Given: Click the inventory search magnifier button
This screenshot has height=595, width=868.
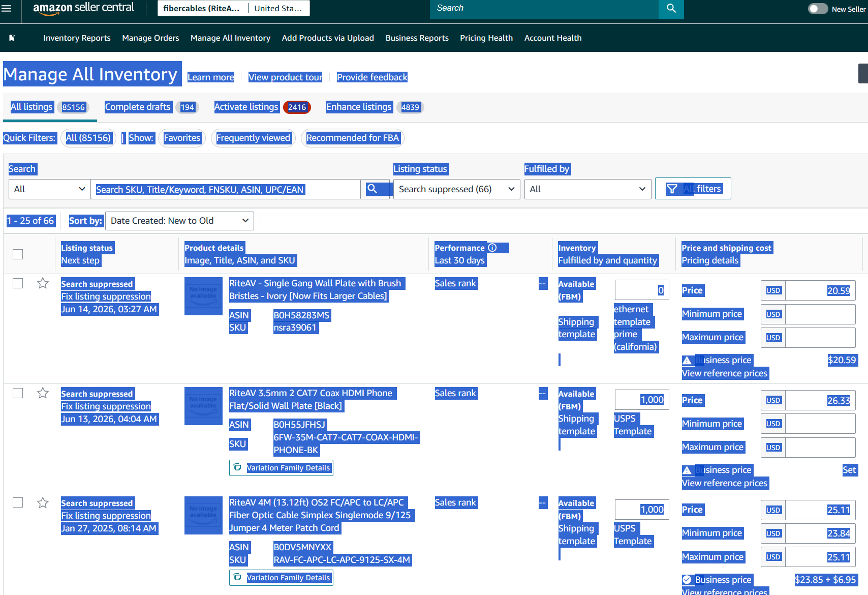Looking at the screenshot, I should point(375,189).
